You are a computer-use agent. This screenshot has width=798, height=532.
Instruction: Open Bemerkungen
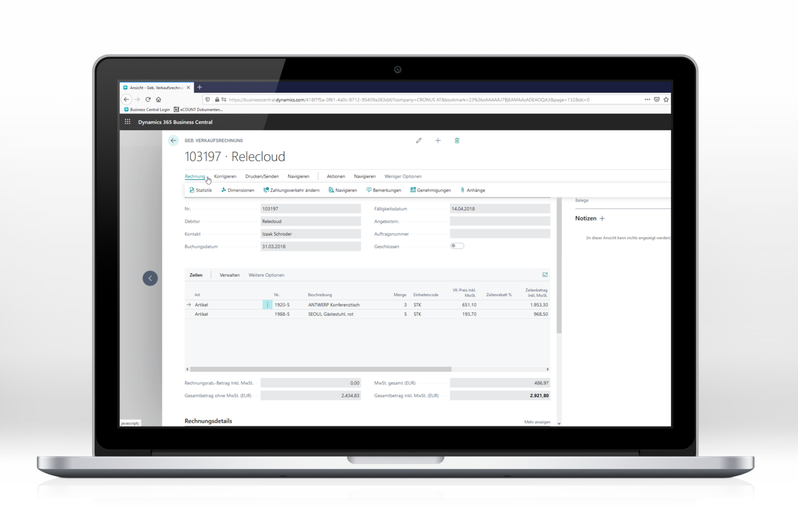click(384, 190)
